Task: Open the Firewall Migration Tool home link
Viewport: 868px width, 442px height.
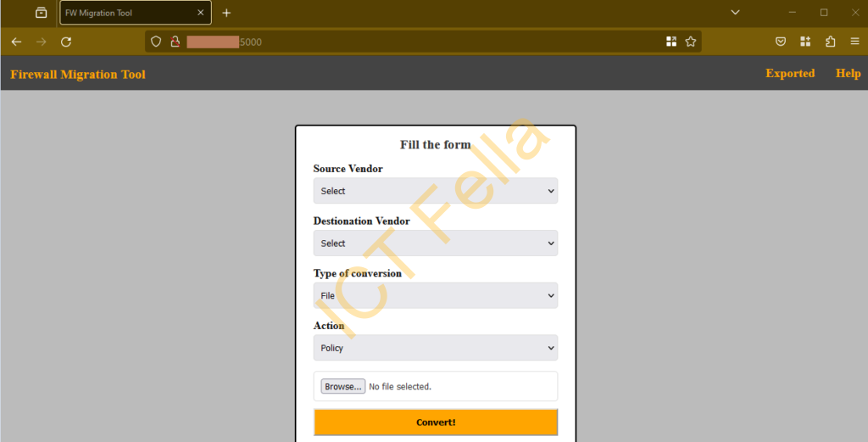Action: click(77, 74)
